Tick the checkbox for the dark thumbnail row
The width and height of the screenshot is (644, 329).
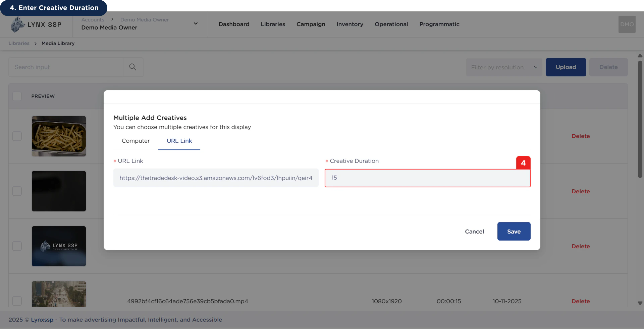coord(17,191)
